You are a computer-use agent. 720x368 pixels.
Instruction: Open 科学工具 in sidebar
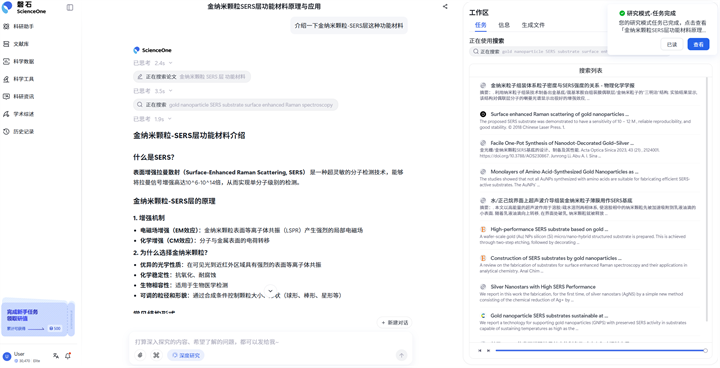[18, 79]
